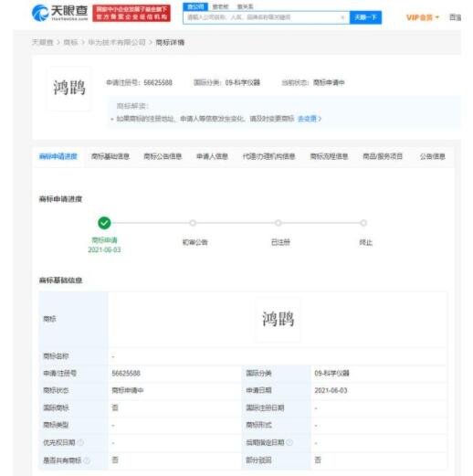This screenshot has width=473, height=476.
Task: Select the 终止 progress step marker
Action: [x=363, y=223]
